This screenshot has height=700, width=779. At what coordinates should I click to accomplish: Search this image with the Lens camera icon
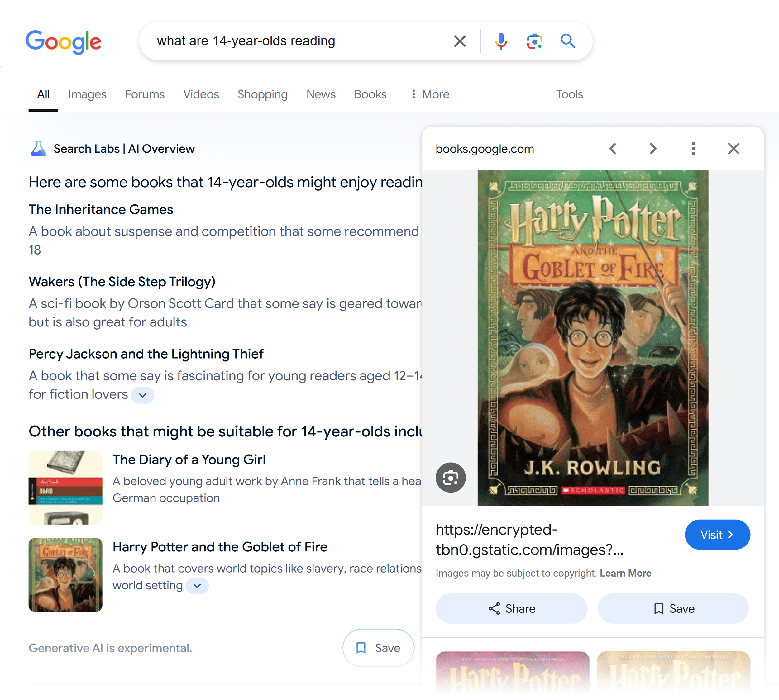click(451, 477)
